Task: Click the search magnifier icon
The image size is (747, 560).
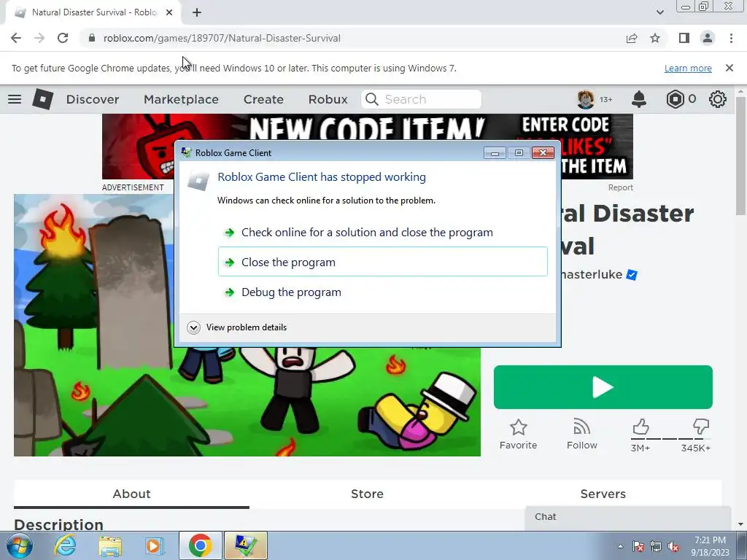Action: [371, 99]
